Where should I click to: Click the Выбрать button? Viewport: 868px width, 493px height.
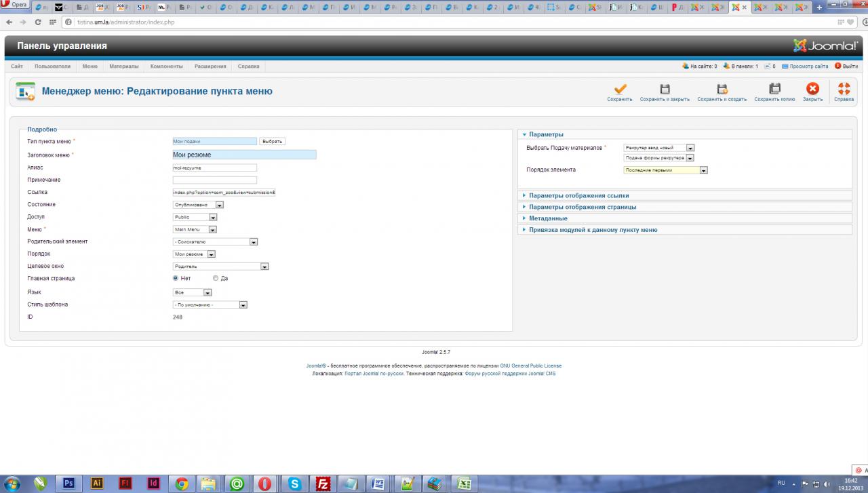tap(272, 141)
